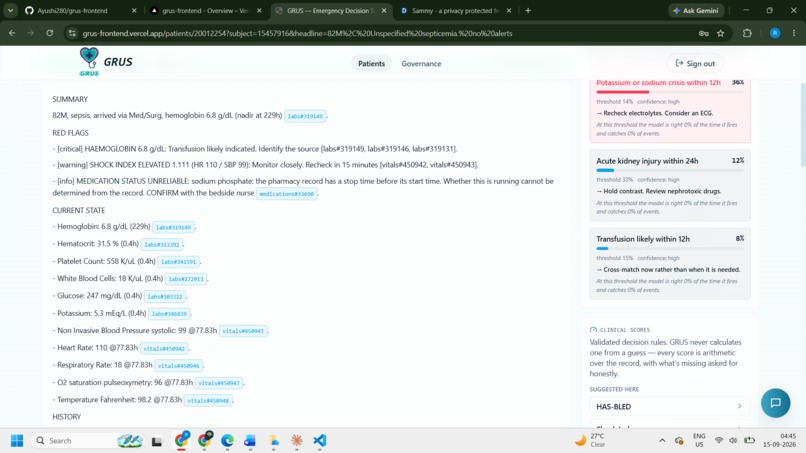Image resolution: width=806 pixels, height=453 pixels.
Task: Open the floating chat bubble button
Action: (775, 403)
